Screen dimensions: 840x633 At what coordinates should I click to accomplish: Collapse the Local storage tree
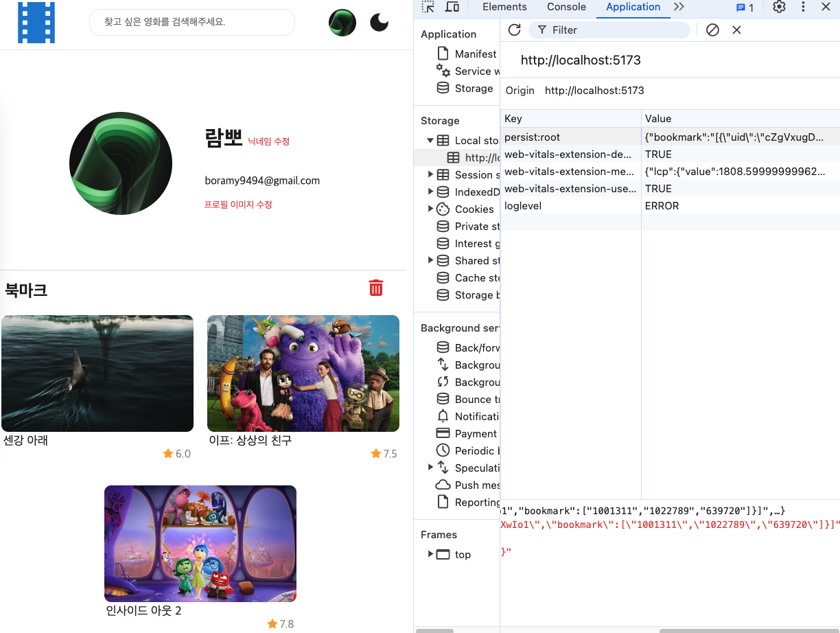(430, 140)
